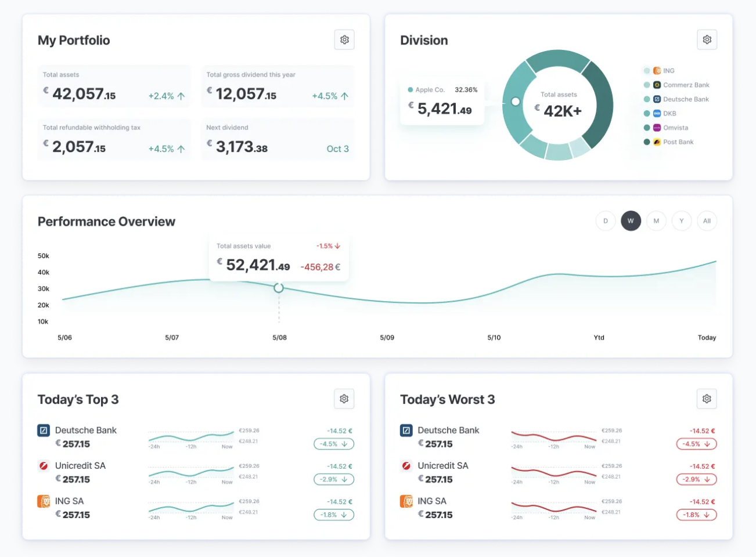Click the Next dividend € 3,173.38 value
The width and height of the screenshot is (756, 557).
(x=237, y=146)
